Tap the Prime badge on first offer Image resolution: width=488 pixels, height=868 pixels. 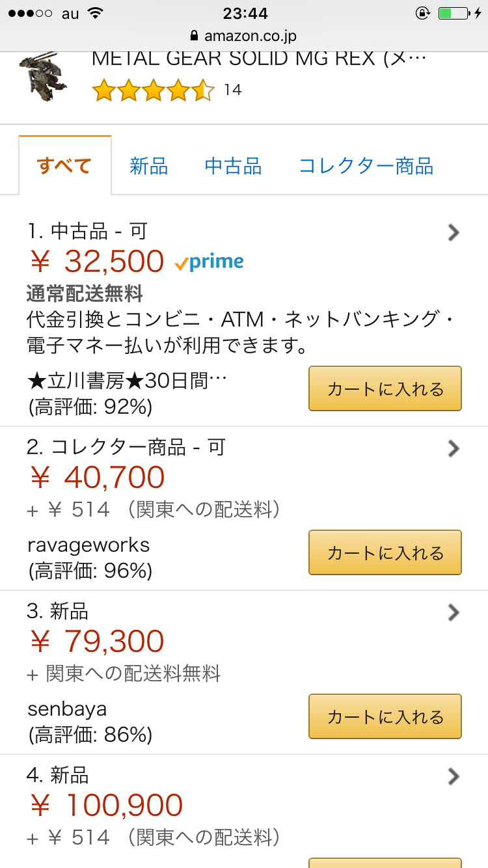click(x=209, y=262)
